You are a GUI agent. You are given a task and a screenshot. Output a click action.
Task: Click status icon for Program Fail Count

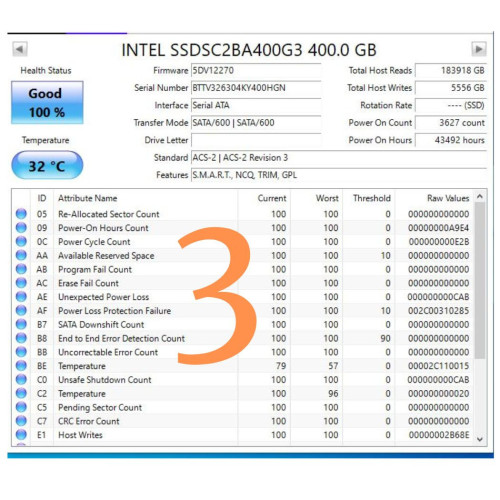pyautogui.click(x=21, y=269)
